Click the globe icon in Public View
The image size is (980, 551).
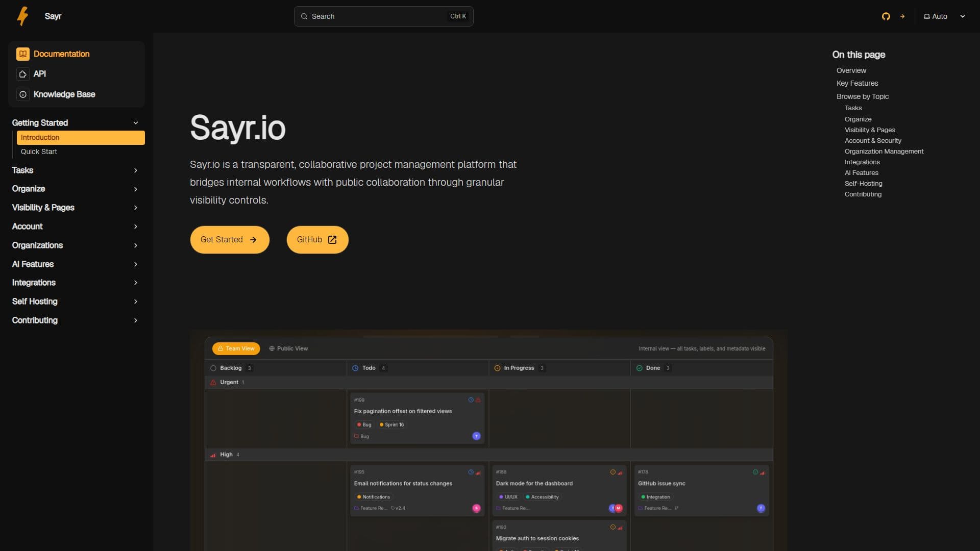(272, 349)
